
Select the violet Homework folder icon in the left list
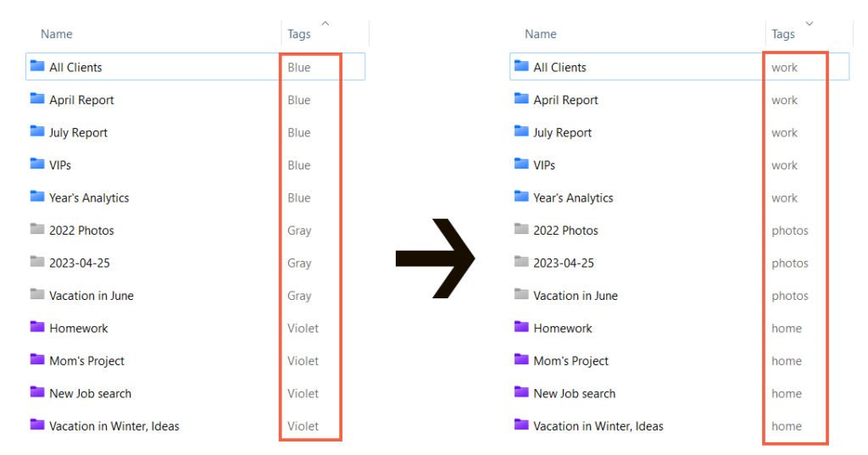point(36,327)
